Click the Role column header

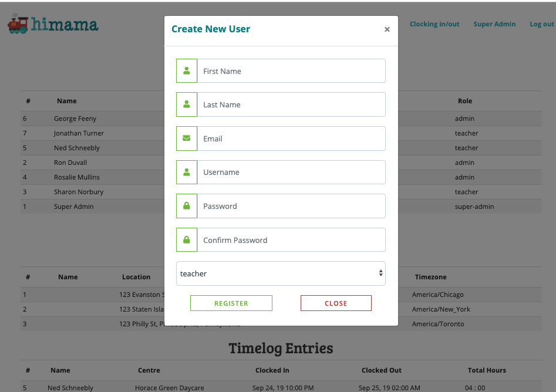pos(465,101)
